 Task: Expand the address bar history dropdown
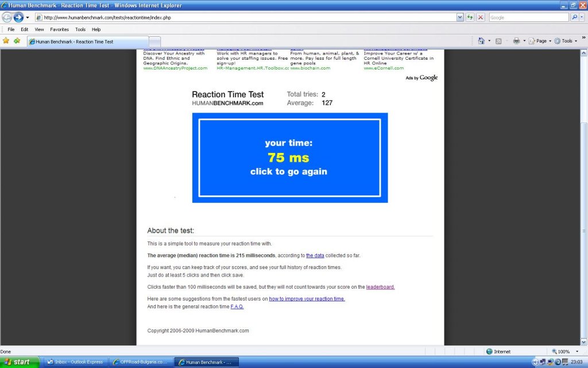click(460, 17)
